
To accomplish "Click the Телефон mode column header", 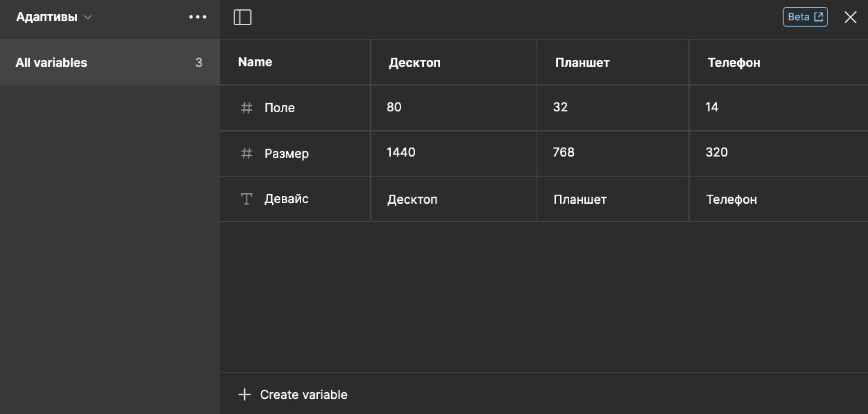I will [733, 63].
